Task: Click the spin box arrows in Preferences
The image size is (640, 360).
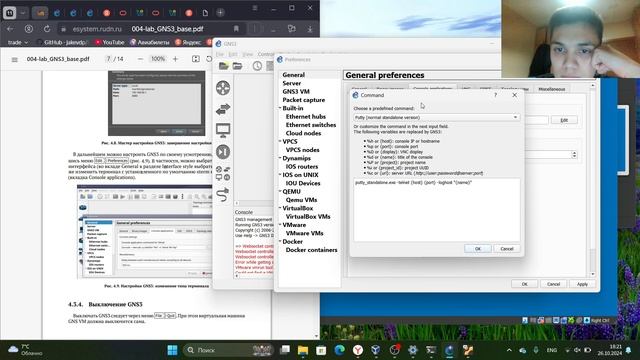Action: tap(574, 155)
